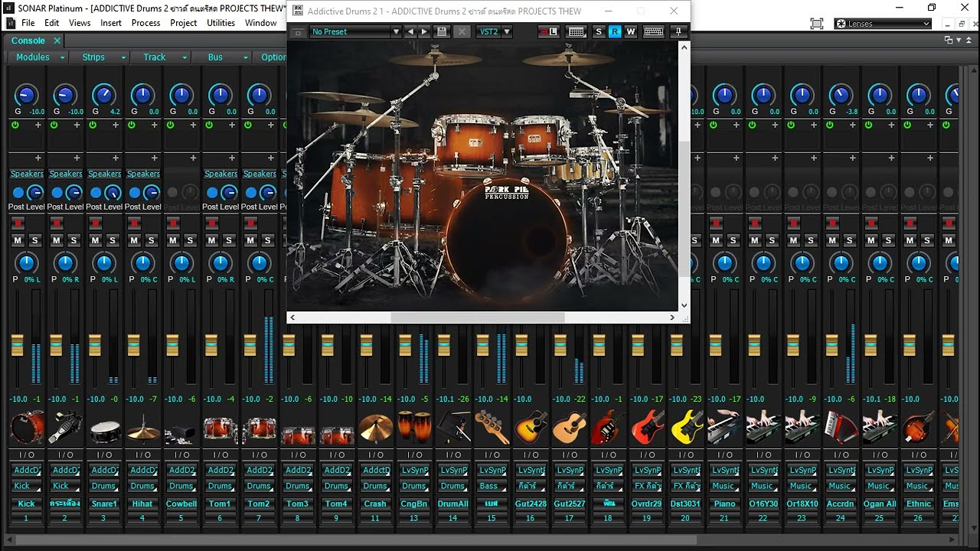Click the Tom3 track name label
Screen dimensions: 980x551
pos(298,504)
